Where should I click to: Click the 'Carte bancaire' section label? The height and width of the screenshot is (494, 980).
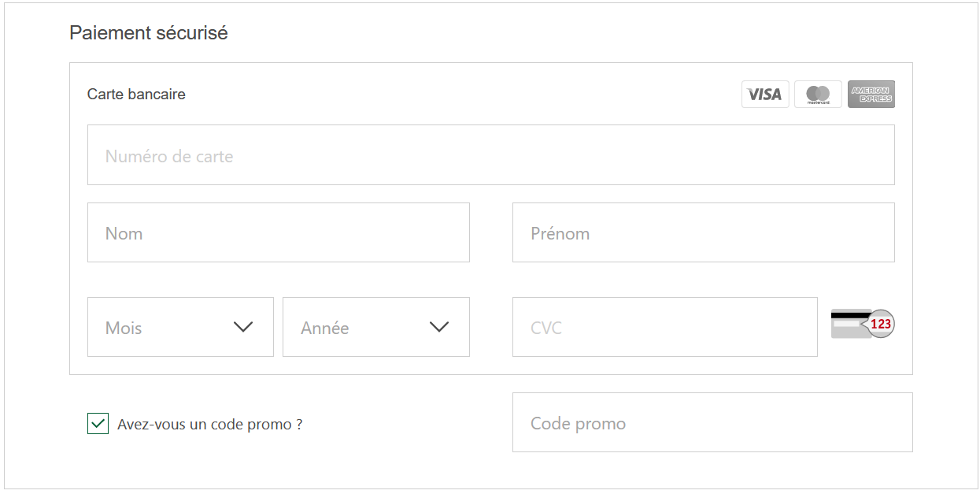click(x=135, y=94)
